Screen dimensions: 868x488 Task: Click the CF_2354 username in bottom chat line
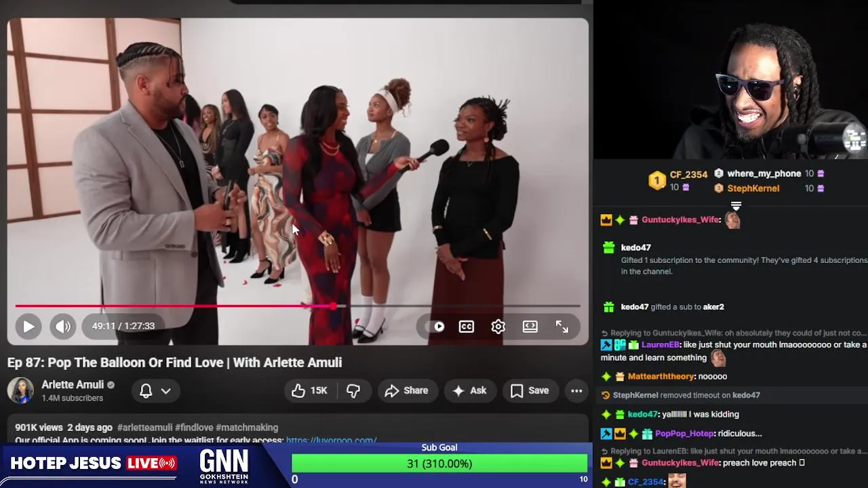click(646, 482)
